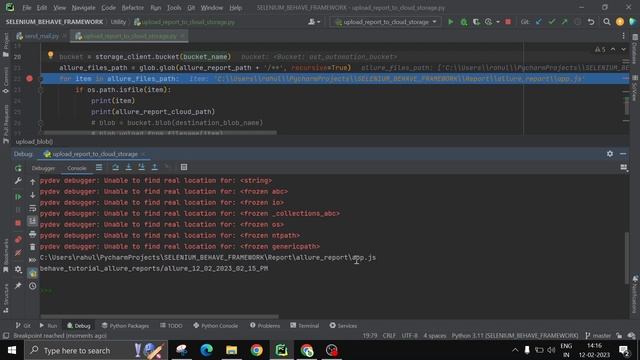Screen dimensions: 640x360
Task: Step over in debug toolbar
Action: 116,167
